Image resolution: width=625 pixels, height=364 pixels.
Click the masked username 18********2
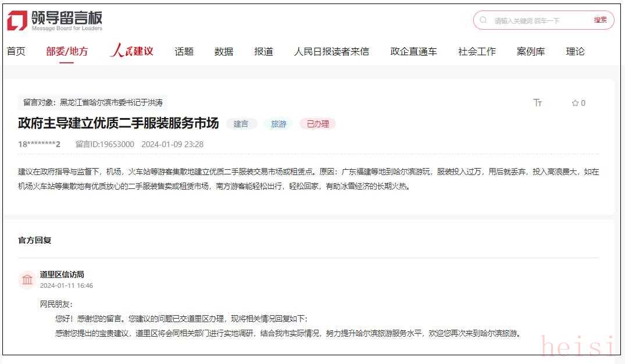pos(39,144)
